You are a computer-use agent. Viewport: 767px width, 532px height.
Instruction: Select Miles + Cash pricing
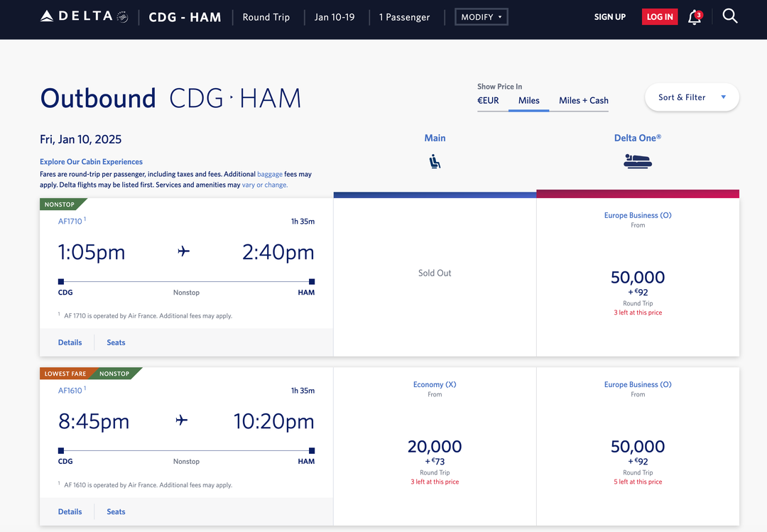tap(582, 101)
